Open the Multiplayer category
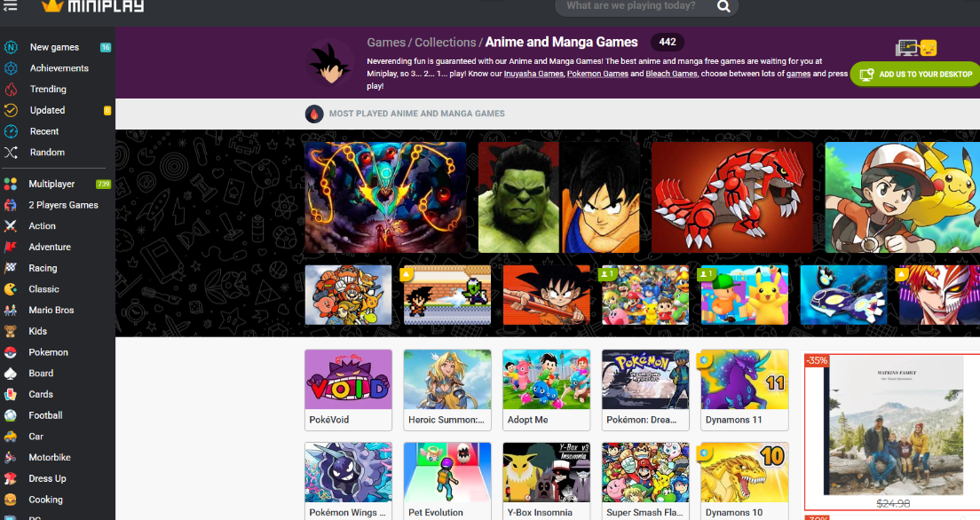This screenshot has height=520, width=980. tap(51, 184)
